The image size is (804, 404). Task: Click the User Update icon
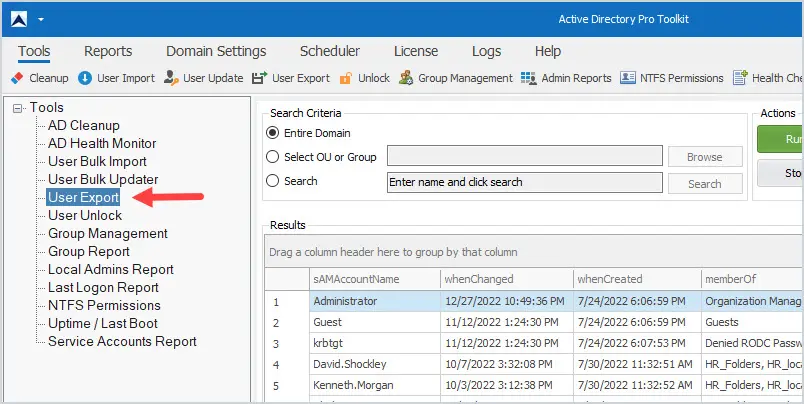tap(171, 78)
